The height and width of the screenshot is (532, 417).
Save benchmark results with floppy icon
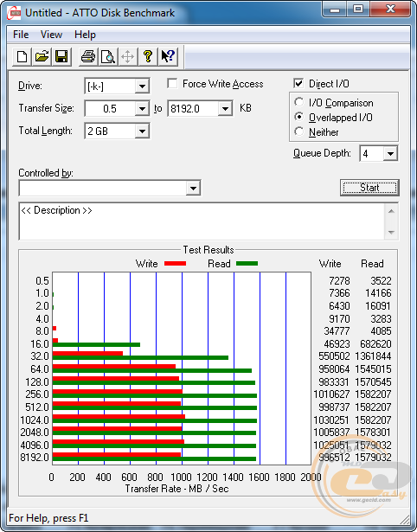point(61,56)
